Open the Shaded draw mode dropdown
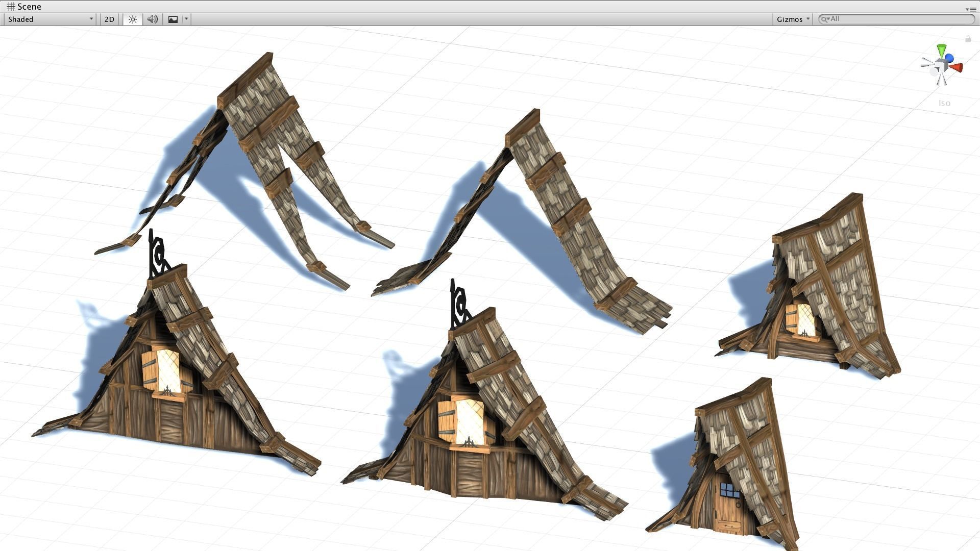Image resolution: width=980 pixels, height=551 pixels. 50,19
